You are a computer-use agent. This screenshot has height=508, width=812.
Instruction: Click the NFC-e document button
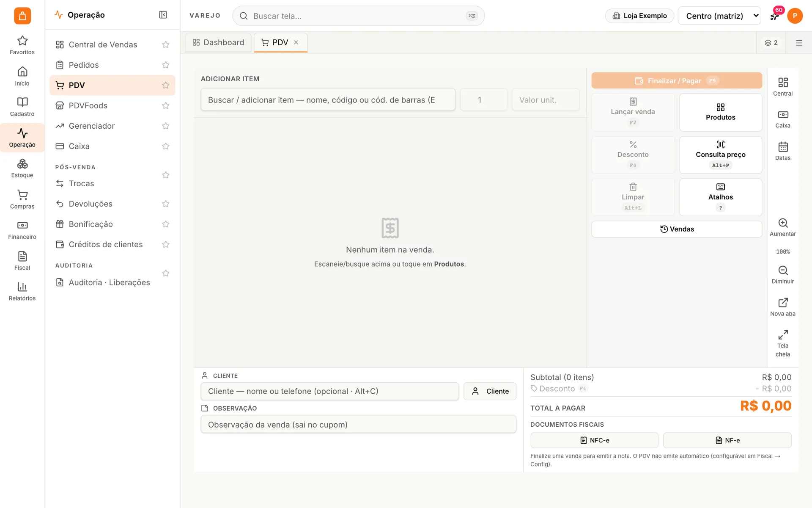pyautogui.click(x=594, y=440)
